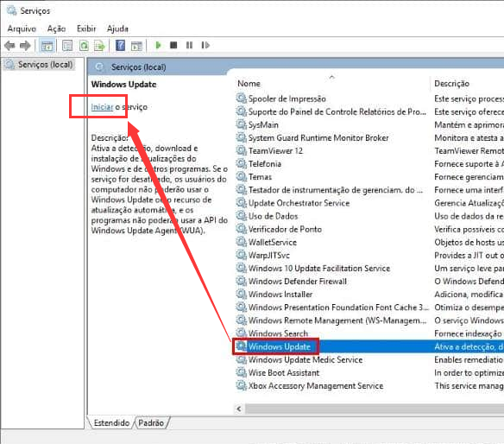Click the Forward arrow in toolbar
This screenshot has height=444, width=504.
coord(25,46)
